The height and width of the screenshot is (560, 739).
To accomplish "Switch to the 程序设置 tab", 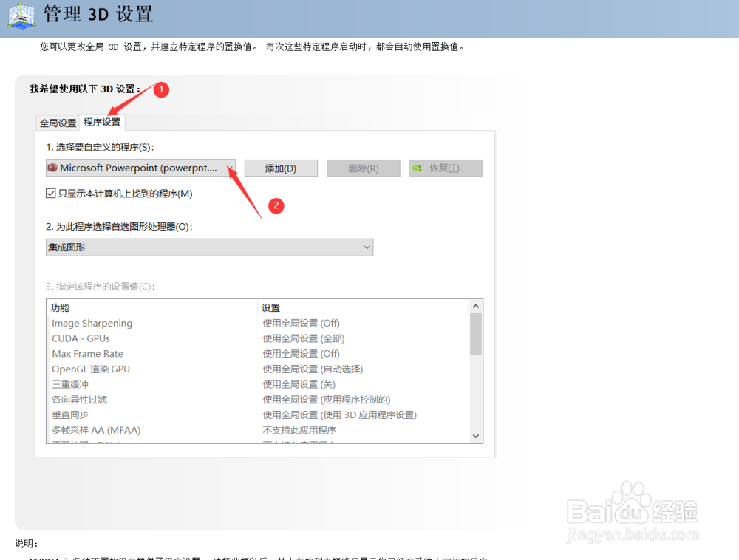I will coord(102,122).
